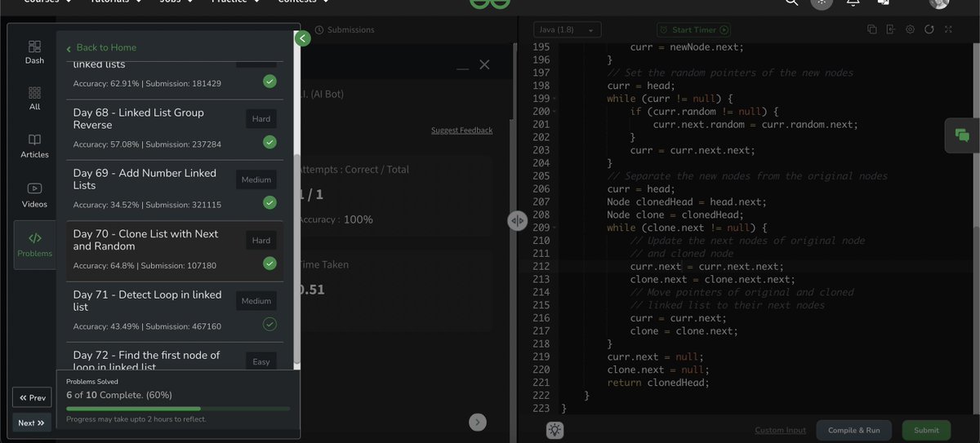This screenshot has width=980, height=443.
Task: Click the export code icon in editor toolbar
Action: coord(891,29)
